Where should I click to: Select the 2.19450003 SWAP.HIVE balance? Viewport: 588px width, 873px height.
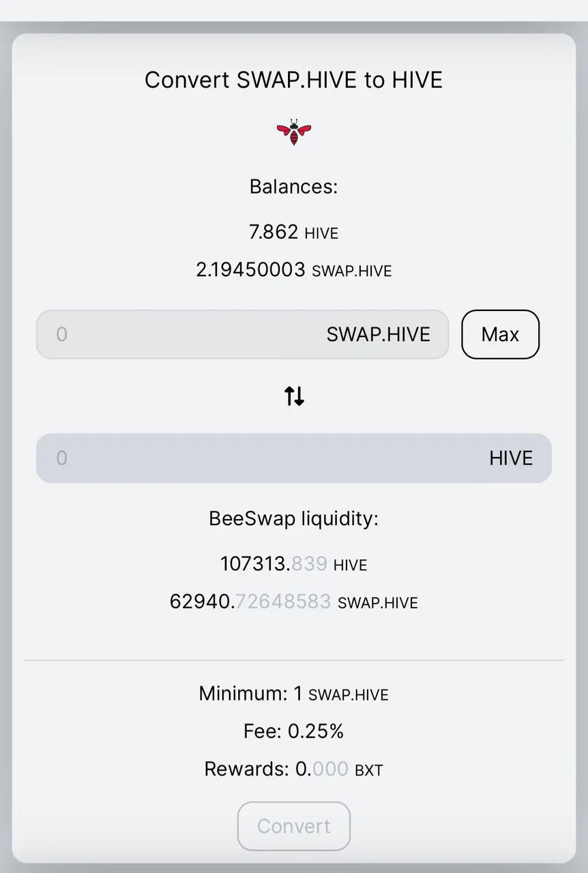294,269
